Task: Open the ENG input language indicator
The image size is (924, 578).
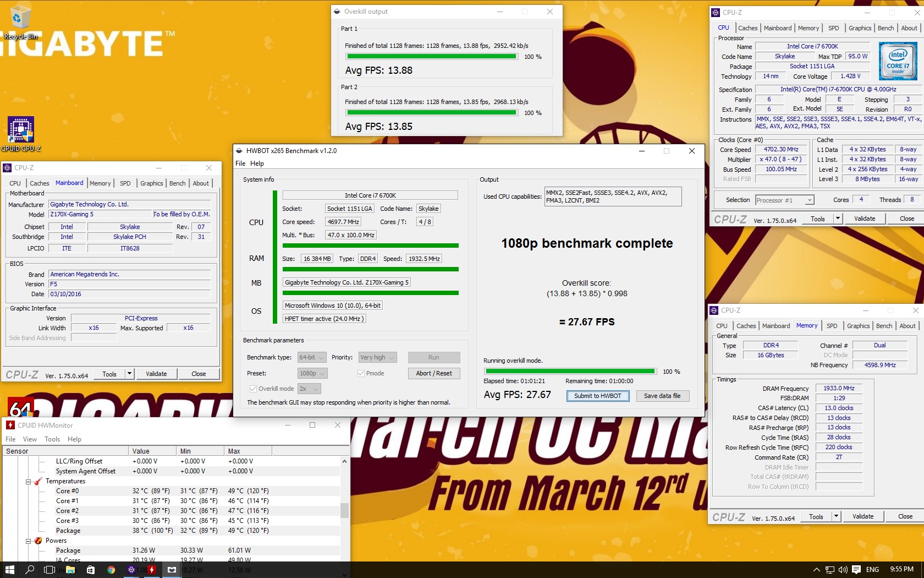Action: click(872, 570)
